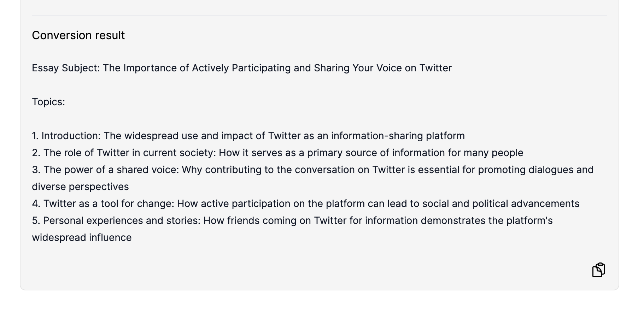Screen dimensions: 644x313
Task: Click topic 4 Twitter as a tool for change
Action: click(x=305, y=203)
